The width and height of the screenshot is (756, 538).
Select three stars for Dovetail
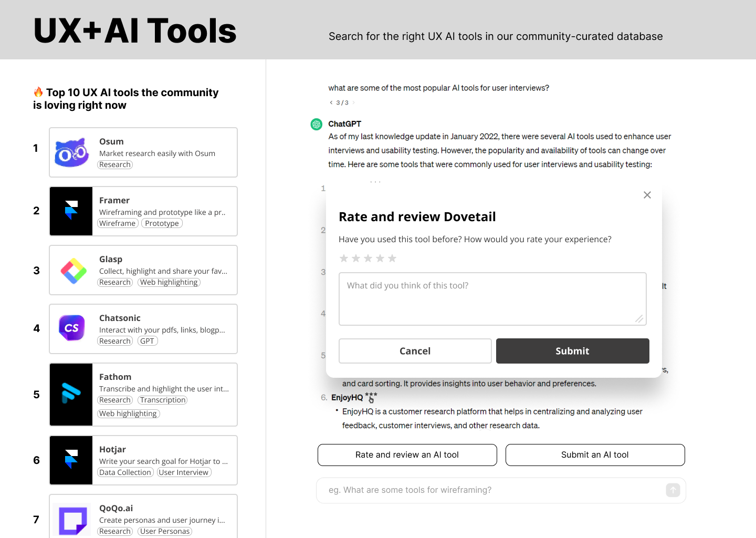pyautogui.click(x=368, y=258)
